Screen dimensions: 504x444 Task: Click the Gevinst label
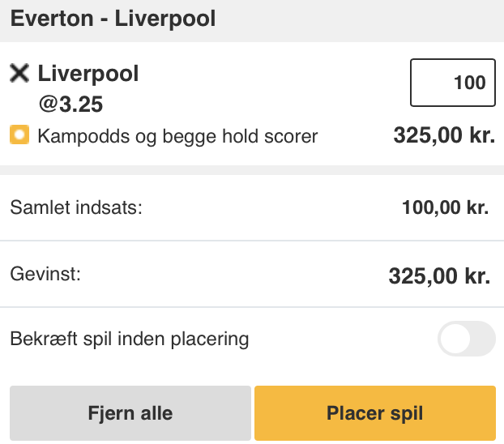(45, 274)
